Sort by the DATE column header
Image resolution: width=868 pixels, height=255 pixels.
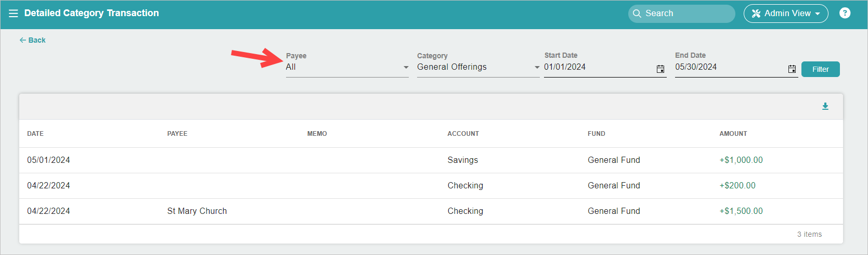pos(35,134)
